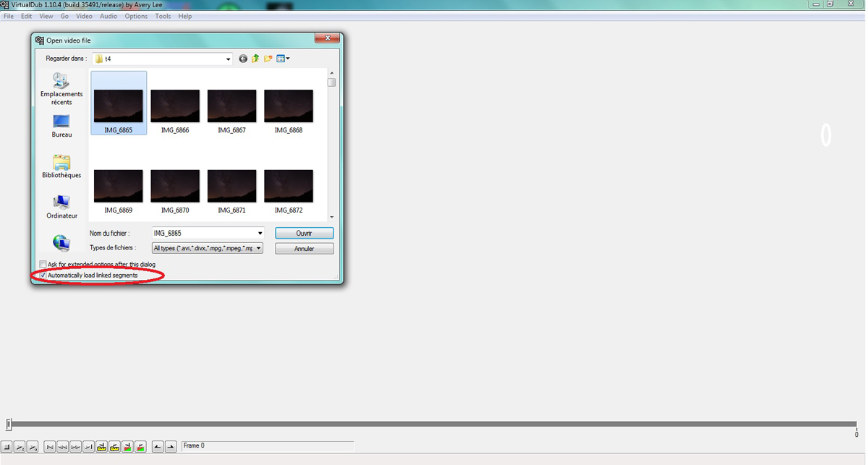This screenshot has height=465, width=868.
Task: Set the Mark In selection start
Action: coord(158,447)
